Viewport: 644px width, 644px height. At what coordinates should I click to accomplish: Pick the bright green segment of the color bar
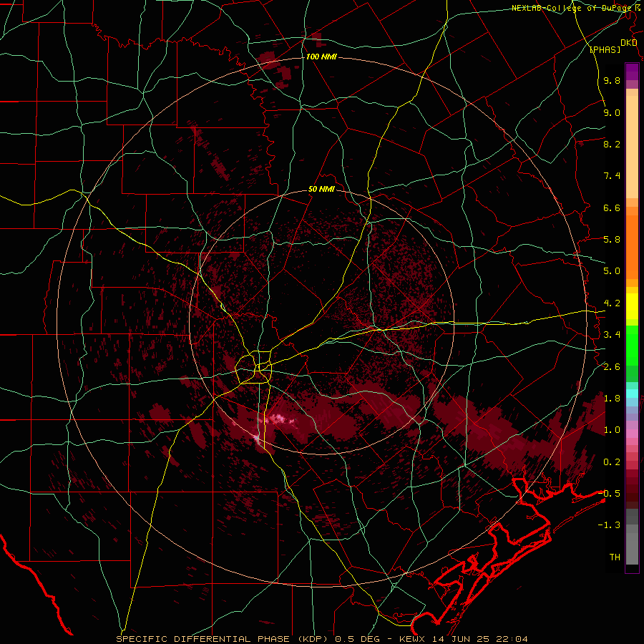(x=632, y=345)
